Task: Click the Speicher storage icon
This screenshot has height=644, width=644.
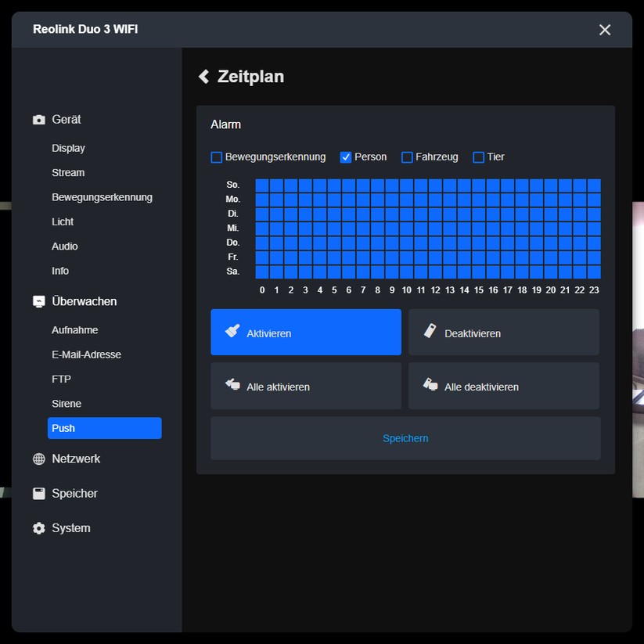Action: pyautogui.click(x=38, y=493)
